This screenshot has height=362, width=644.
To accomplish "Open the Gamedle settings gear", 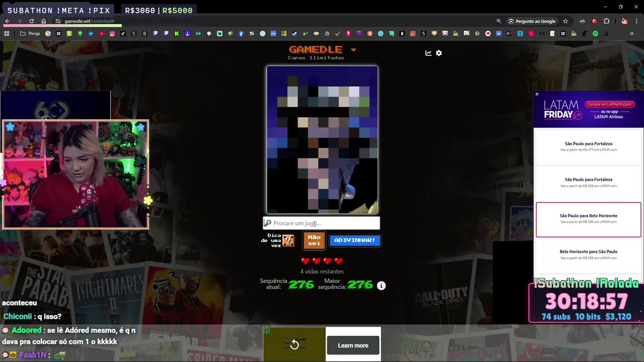I will coord(439,53).
